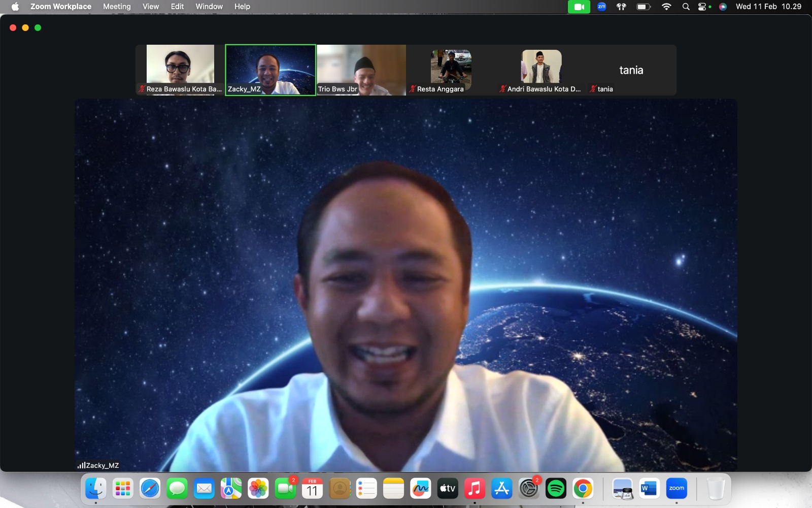The width and height of the screenshot is (812, 508).
Task: Click the battery status icon
Action: [x=644, y=7]
